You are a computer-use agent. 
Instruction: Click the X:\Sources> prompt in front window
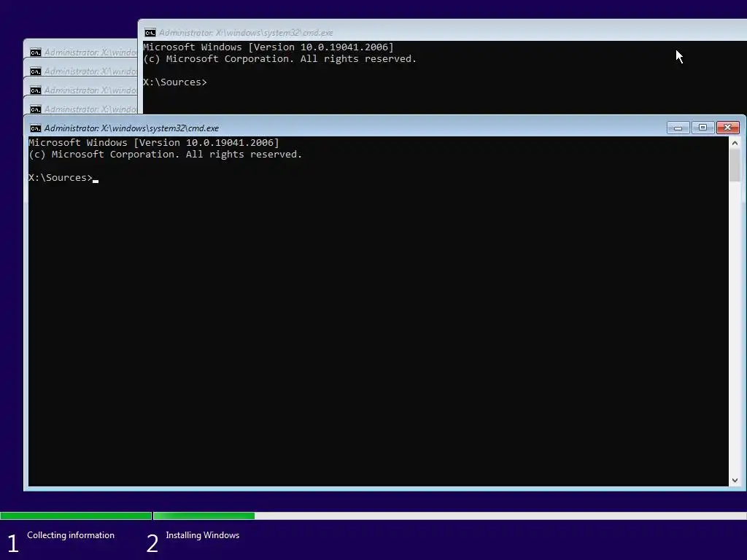[61, 178]
